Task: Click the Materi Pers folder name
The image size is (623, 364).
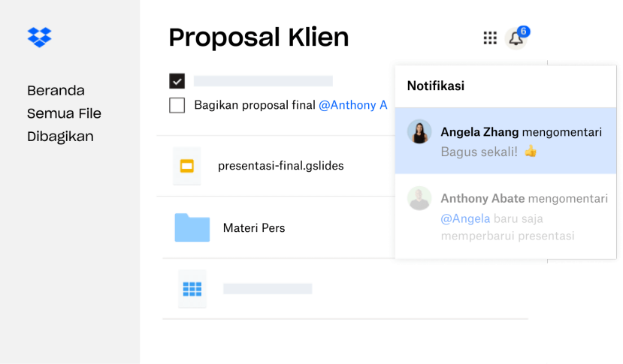Action: (254, 228)
